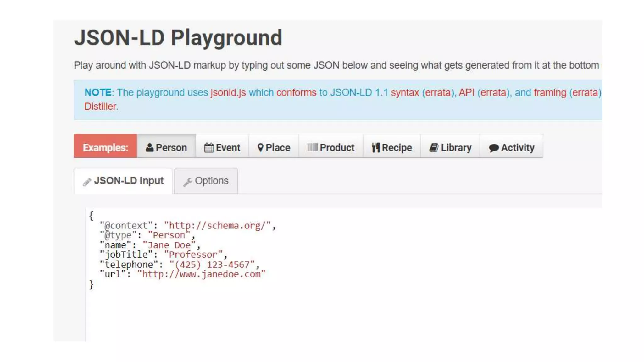Click the wrench icon on Options tab
This screenshot has height=362, width=644.
187,182
